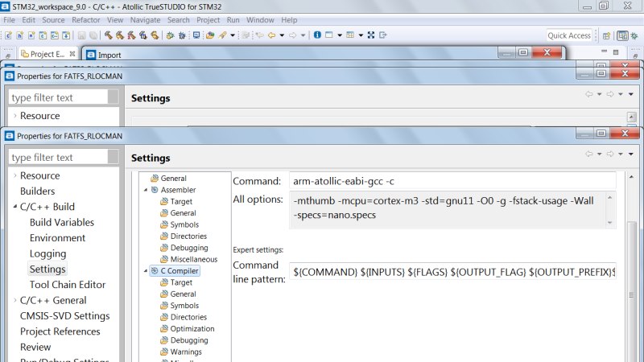This screenshot has width=644, height=362.
Task: Click the monitor screen toolbar icon
Action: [x=196, y=35]
